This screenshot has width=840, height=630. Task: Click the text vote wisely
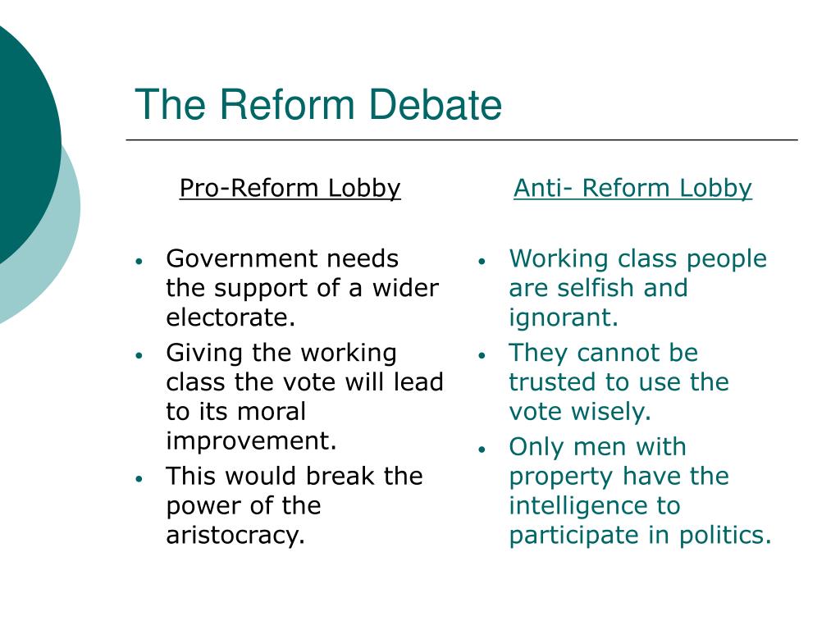point(580,412)
